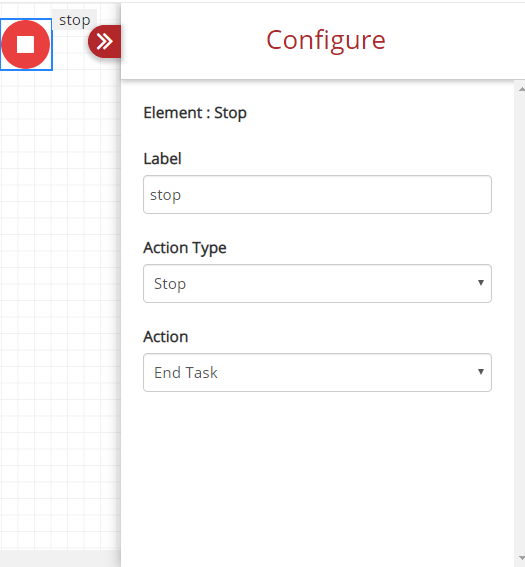Click the Configure panel heading
525x567 pixels.
tap(326, 40)
